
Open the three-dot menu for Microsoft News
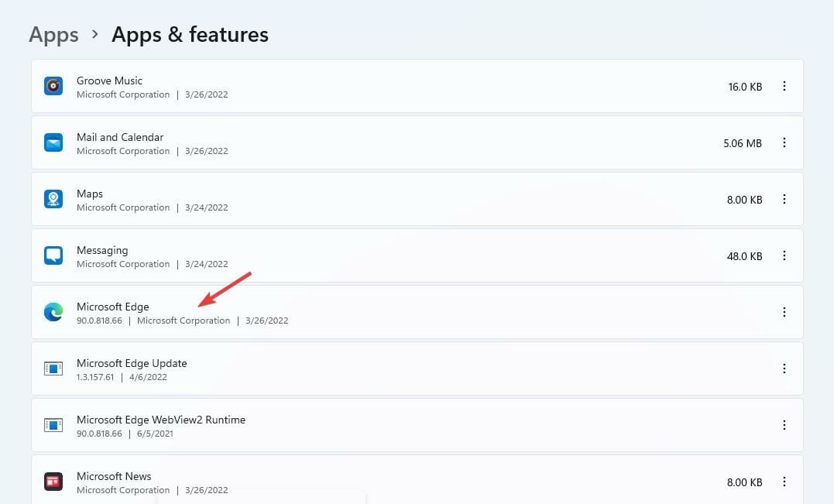pos(784,482)
